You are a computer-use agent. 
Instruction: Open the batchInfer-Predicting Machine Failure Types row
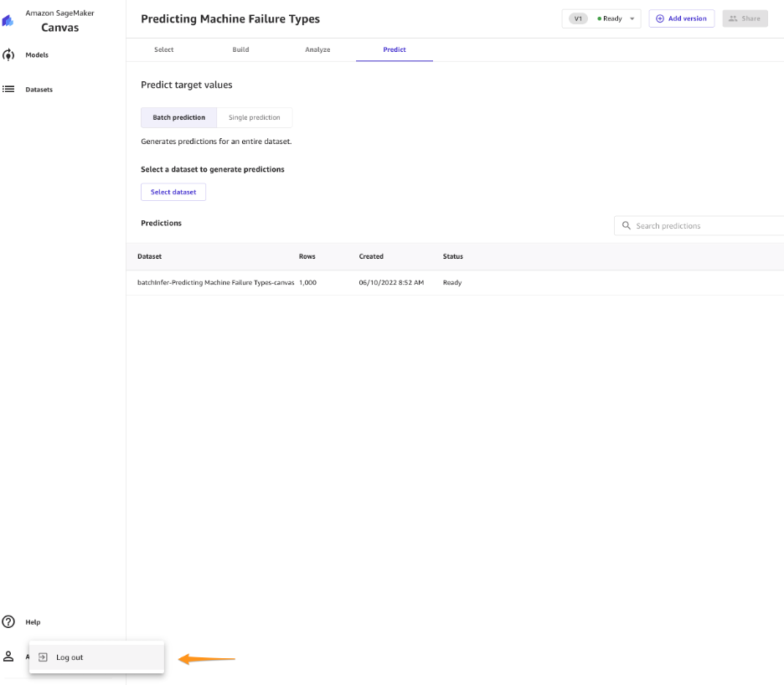click(x=455, y=282)
